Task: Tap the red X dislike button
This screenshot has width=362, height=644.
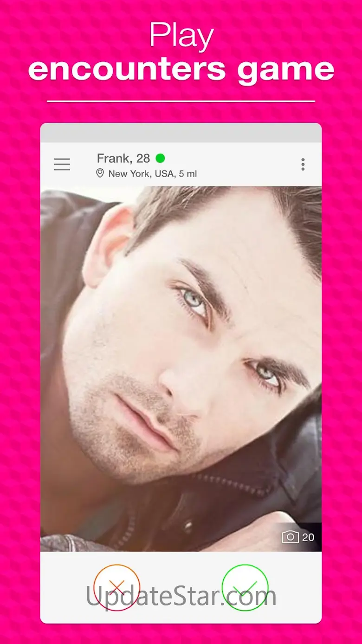Action: tap(116, 587)
